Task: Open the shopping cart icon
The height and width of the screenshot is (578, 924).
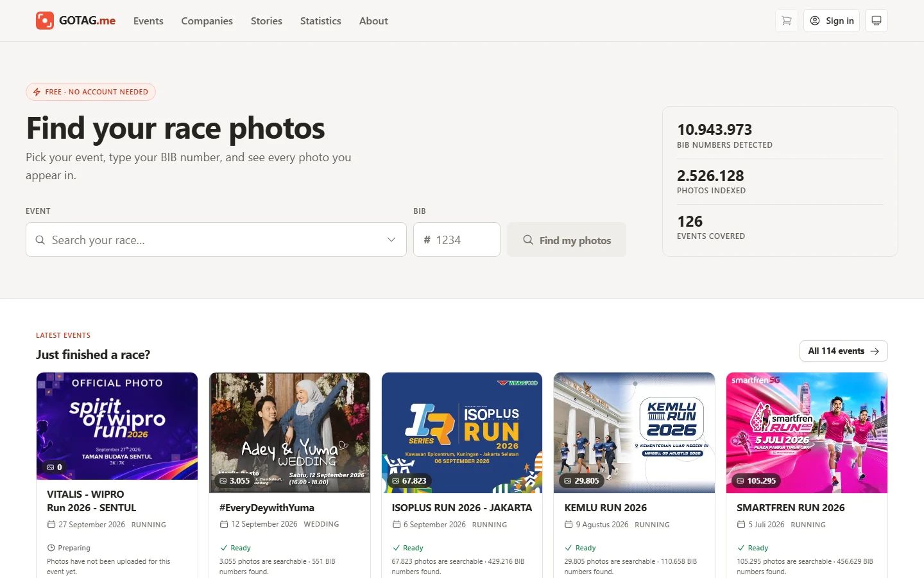Action: [x=787, y=21]
